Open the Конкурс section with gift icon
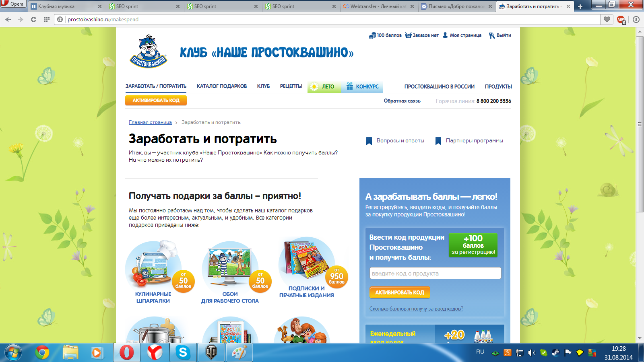This screenshot has height=362, width=644. (362, 86)
